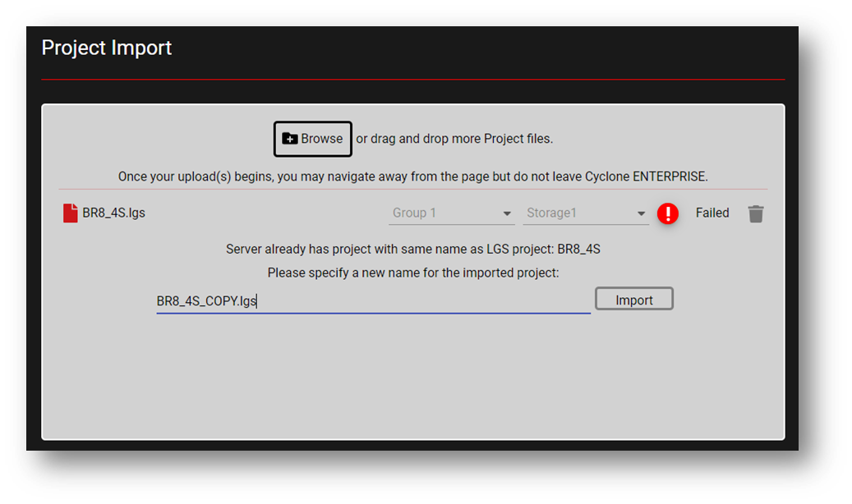Click the arrow beside Storage1
The width and height of the screenshot is (852, 504).
641,213
